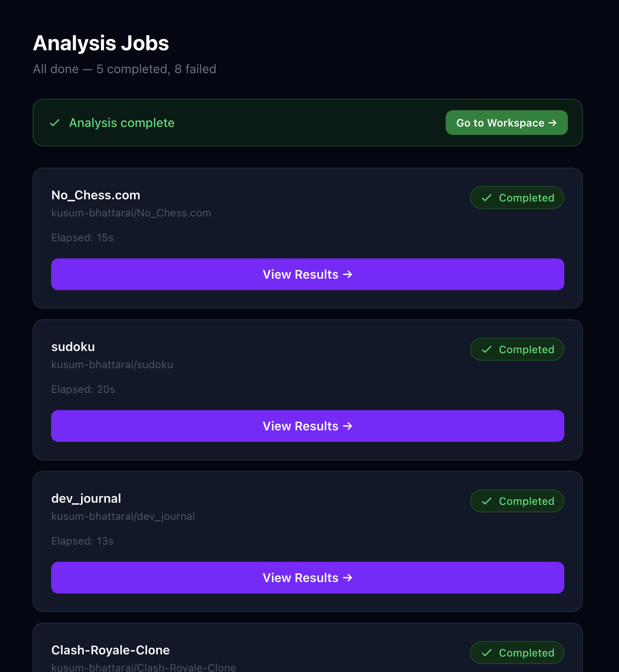Click the checkmark in dev_journal's Completed badge
619x672 pixels.
(487, 501)
